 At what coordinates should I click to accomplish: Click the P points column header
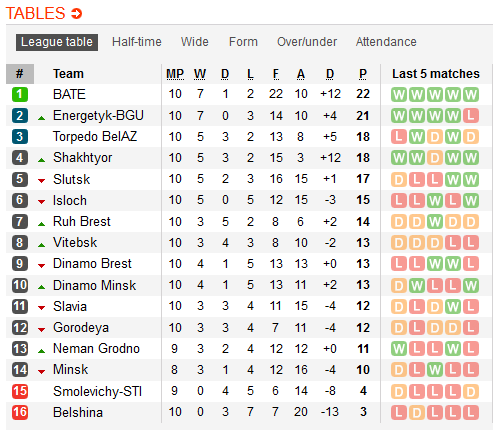click(x=363, y=74)
